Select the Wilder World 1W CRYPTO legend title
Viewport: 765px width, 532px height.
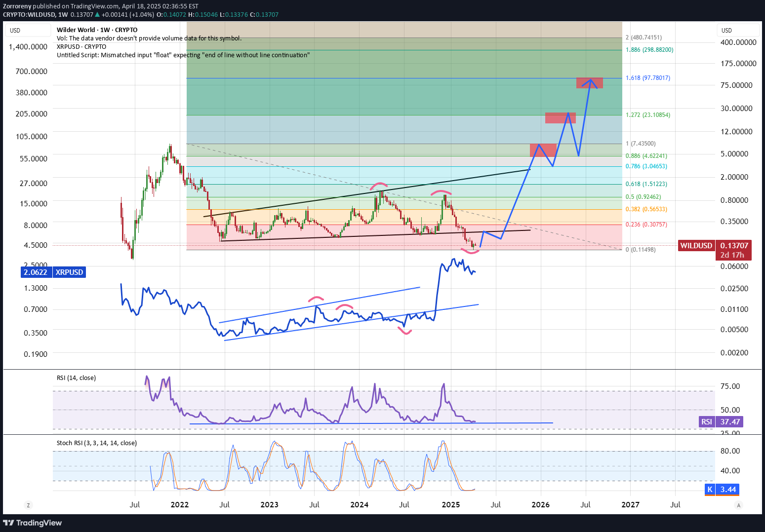pos(97,30)
